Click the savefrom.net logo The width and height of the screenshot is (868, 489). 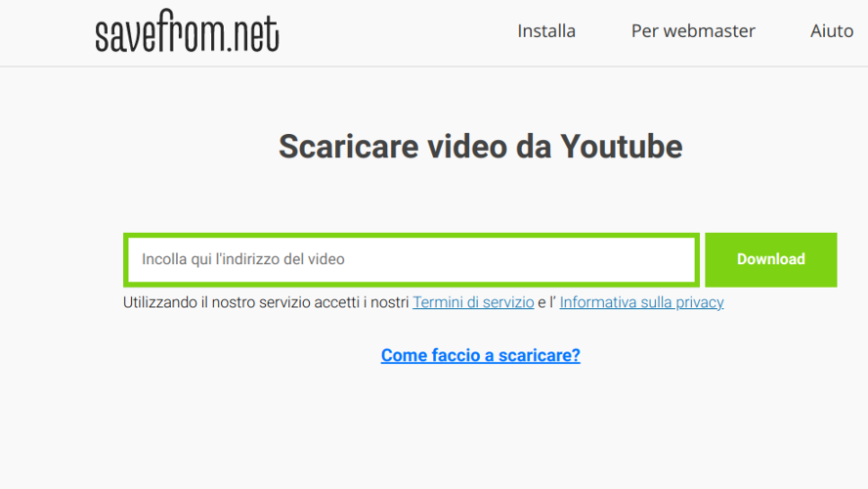(x=187, y=31)
